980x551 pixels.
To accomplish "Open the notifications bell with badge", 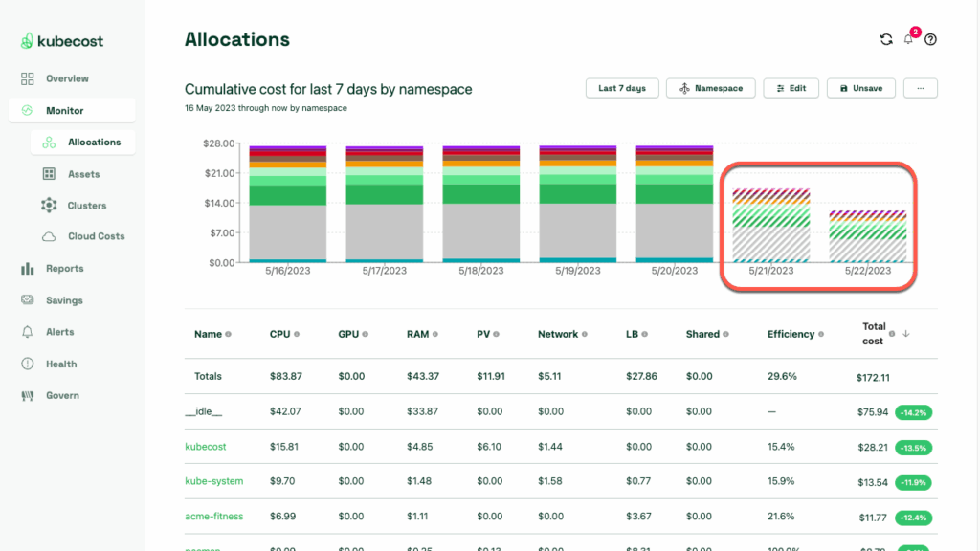I will [909, 39].
